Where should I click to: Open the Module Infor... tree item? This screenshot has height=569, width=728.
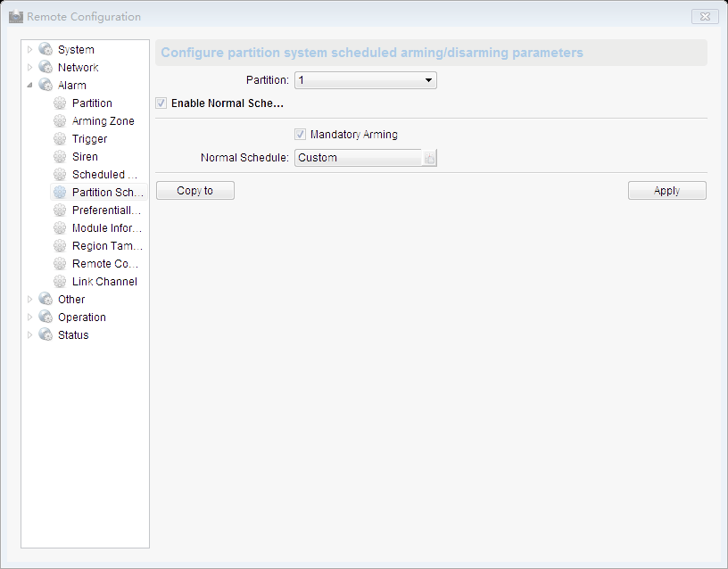click(107, 228)
